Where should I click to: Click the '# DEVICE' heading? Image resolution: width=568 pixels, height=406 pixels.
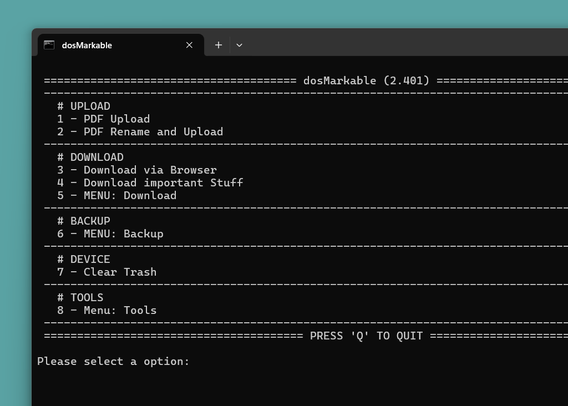pyautogui.click(x=84, y=259)
